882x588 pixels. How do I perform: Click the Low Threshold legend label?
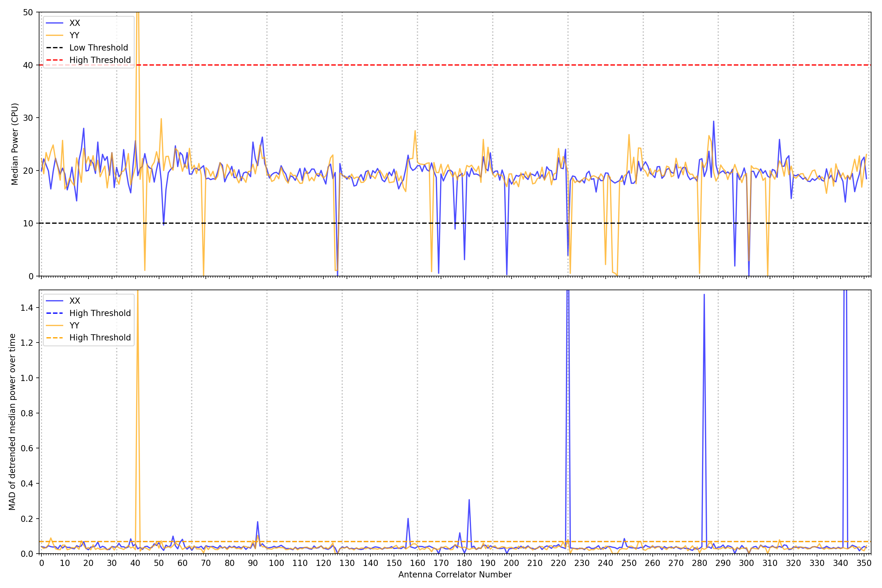[98, 48]
